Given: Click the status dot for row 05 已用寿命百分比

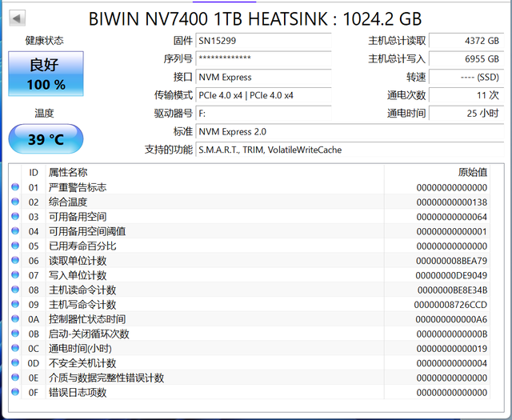Looking at the screenshot, I should pos(15,246).
